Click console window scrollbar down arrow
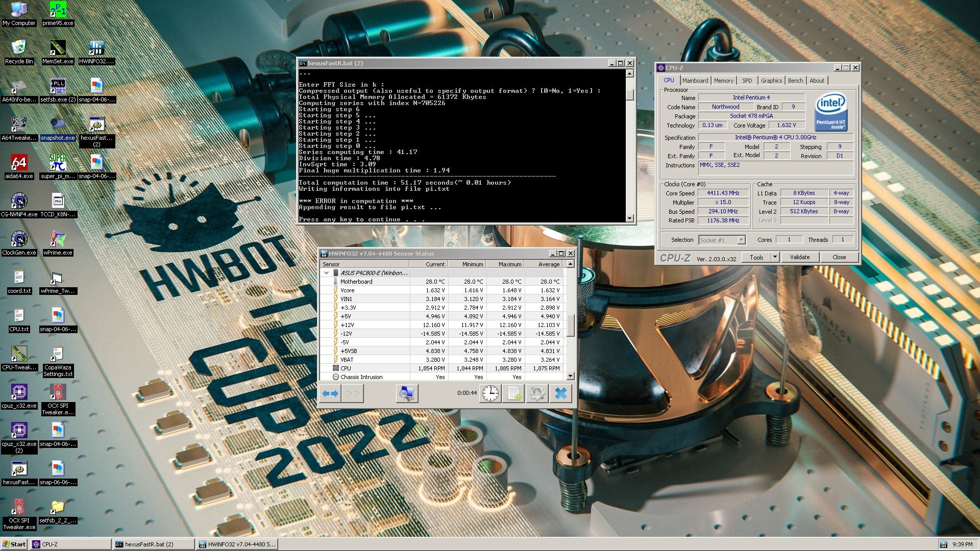 629,218
